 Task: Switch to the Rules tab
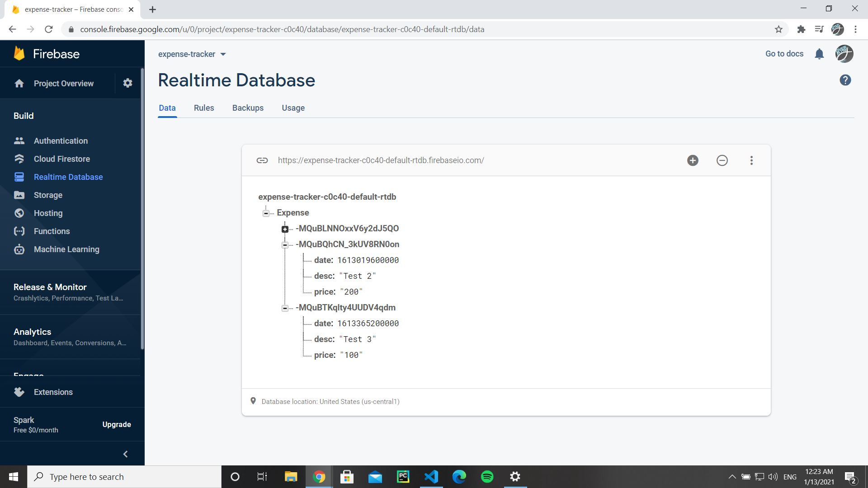coord(203,108)
